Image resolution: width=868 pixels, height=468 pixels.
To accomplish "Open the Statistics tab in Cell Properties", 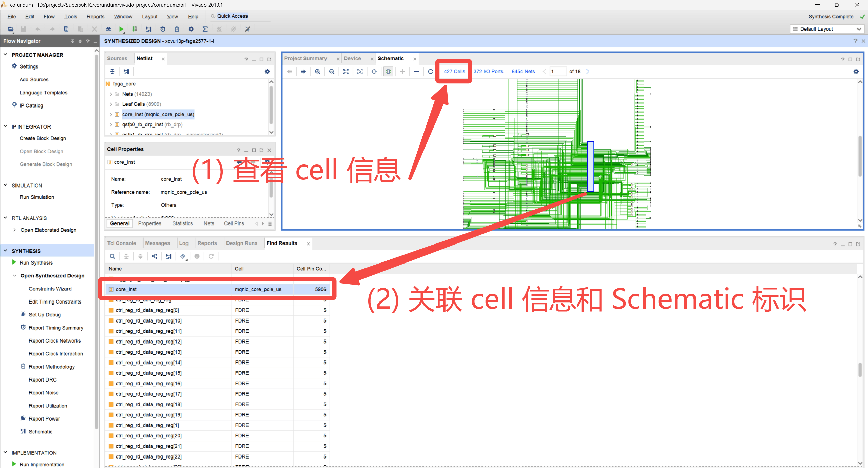I will coord(182,223).
